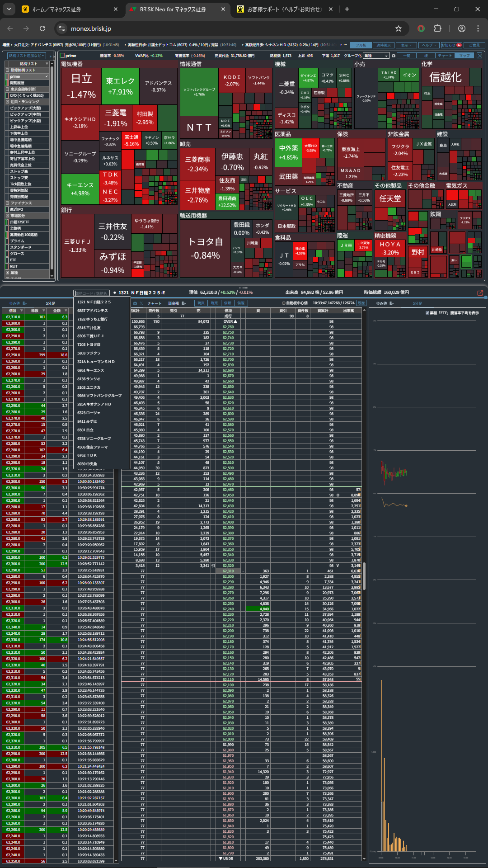Open the グループ化 業種 dropdown
Image resolution: width=488 pixels, height=868 pixels.
[376, 56]
